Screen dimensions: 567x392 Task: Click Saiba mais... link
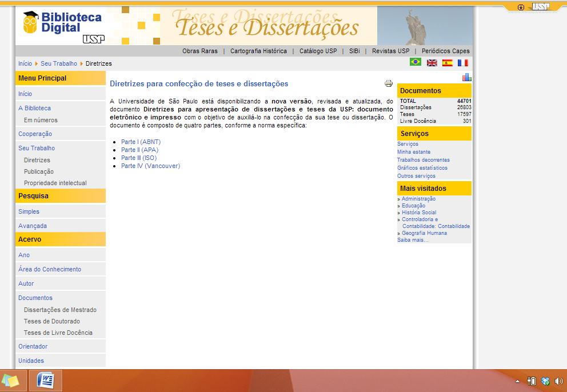pos(413,240)
